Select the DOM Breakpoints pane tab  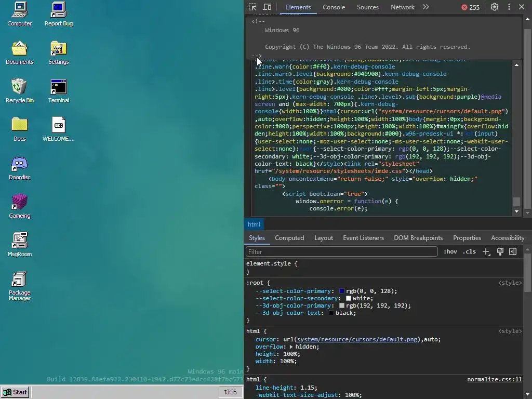418,238
